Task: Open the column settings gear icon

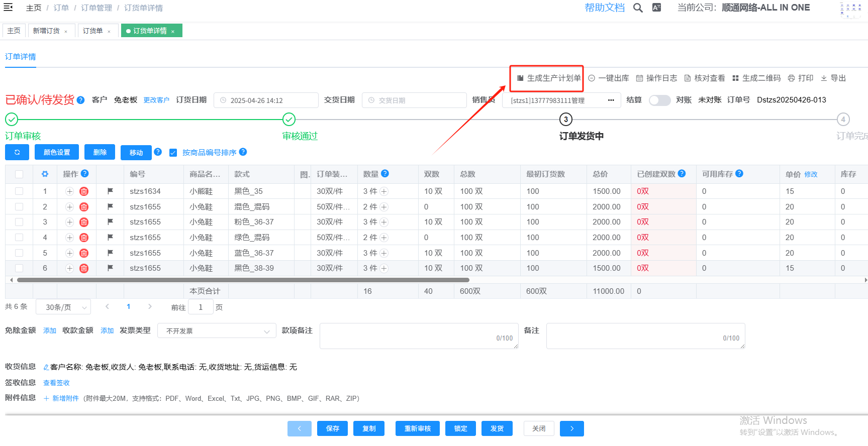Action: click(45, 174)
